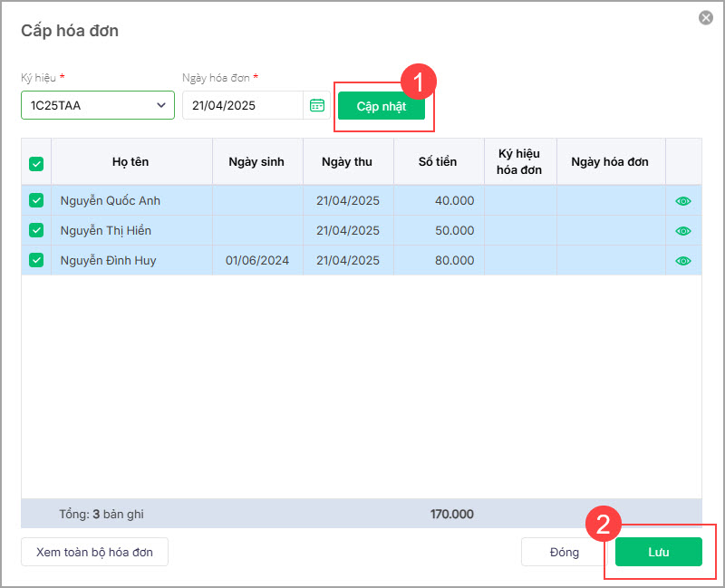Click the 40.000 amount cell
Screen dimensions: 725x588
point(439,200)
